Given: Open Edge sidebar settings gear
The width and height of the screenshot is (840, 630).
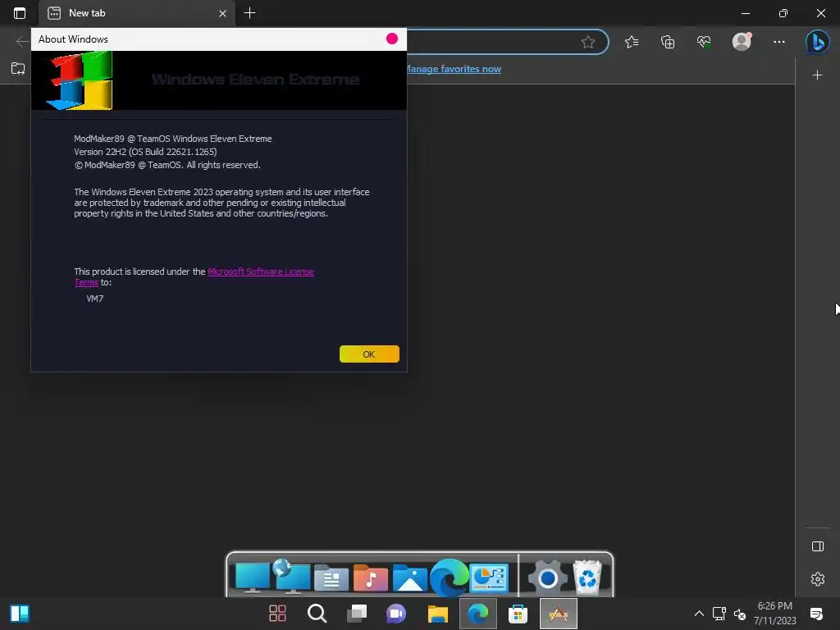Looking at the screenshot, I should tap(818, 579).
